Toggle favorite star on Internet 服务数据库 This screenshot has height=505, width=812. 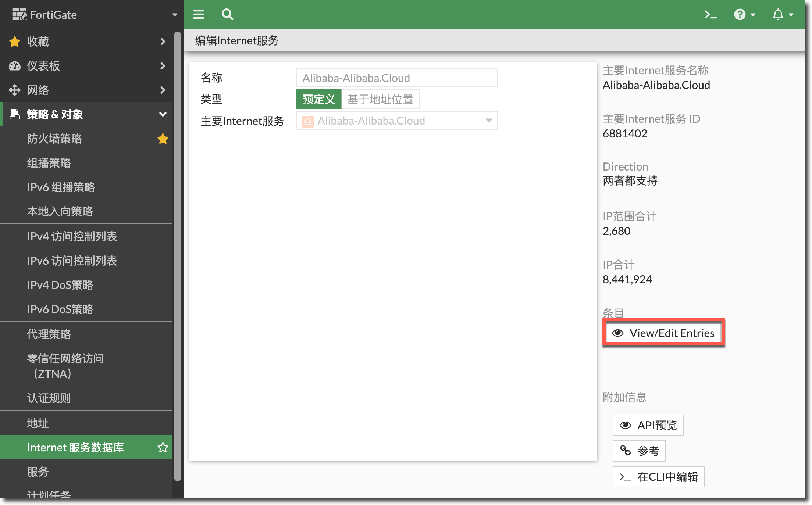[x=163, y=447]
